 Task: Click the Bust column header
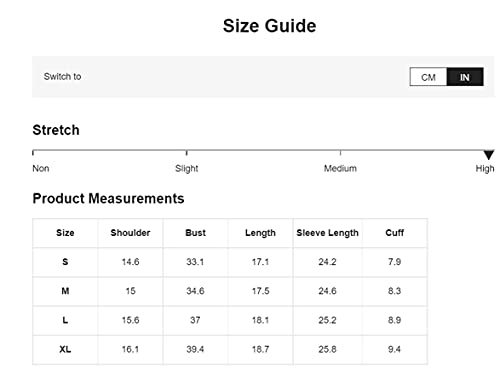(195, 233)
